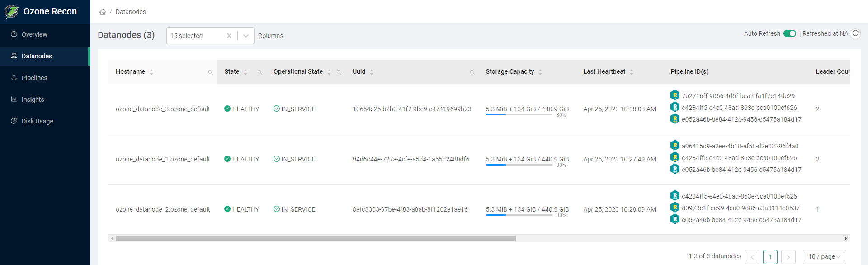The width and height of the screenshot is (868, 265).
Task: Click the 1-3 of 3 datanodes text
Action: pos(715,256)
